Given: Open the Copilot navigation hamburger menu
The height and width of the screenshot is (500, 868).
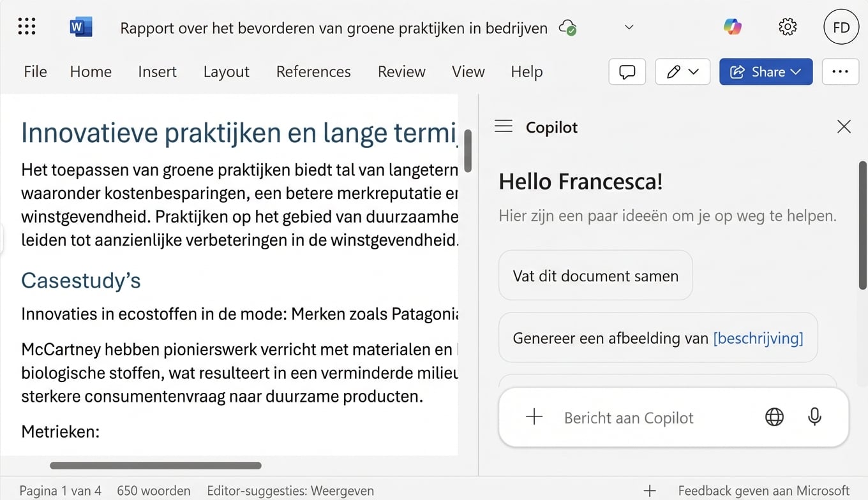Looking at the screenshot, I should [x=503, y=126].
